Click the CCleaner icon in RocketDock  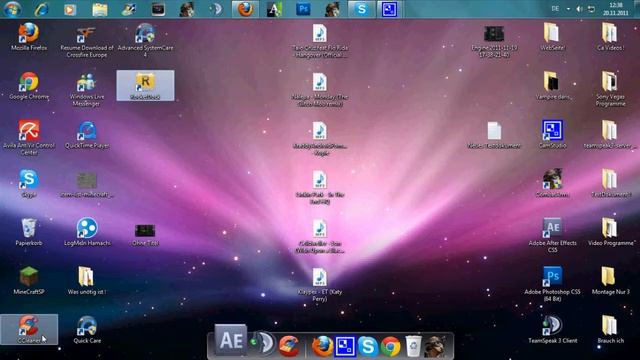pos(289,345)
